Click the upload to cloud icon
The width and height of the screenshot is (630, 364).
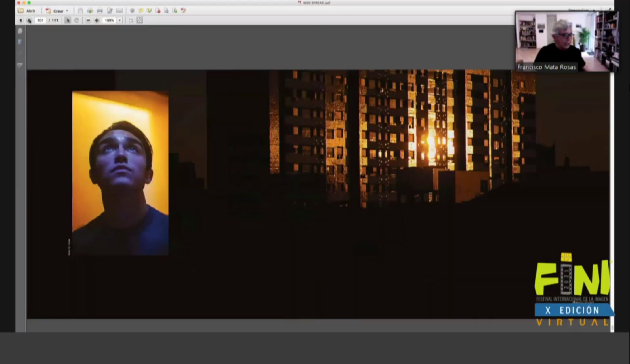pos(90,11)
